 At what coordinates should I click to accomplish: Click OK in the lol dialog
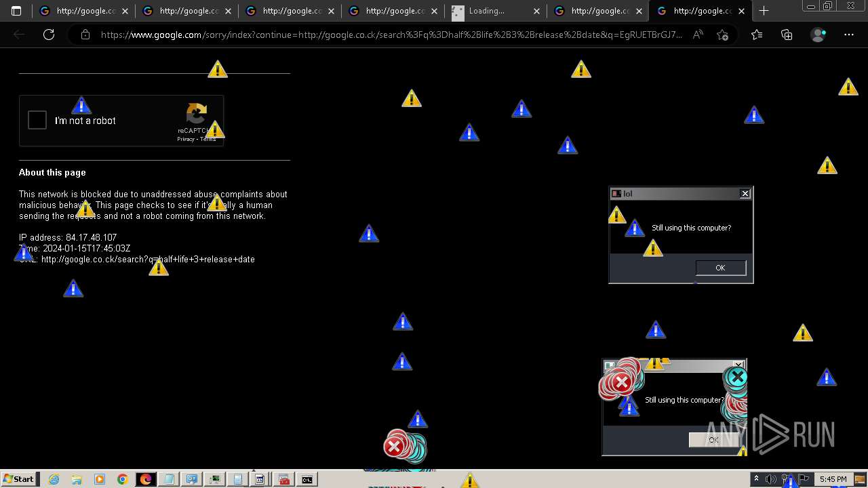pos(720,268)
